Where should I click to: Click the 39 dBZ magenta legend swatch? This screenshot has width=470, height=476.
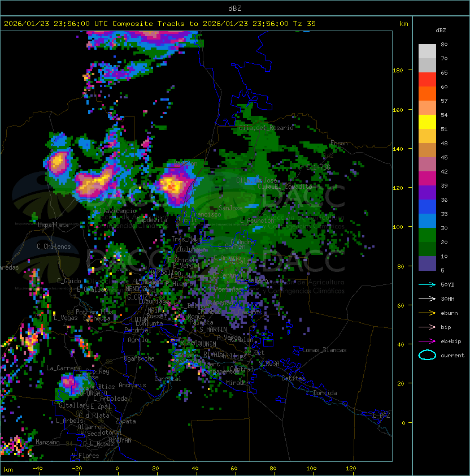(x=427, y=179)
